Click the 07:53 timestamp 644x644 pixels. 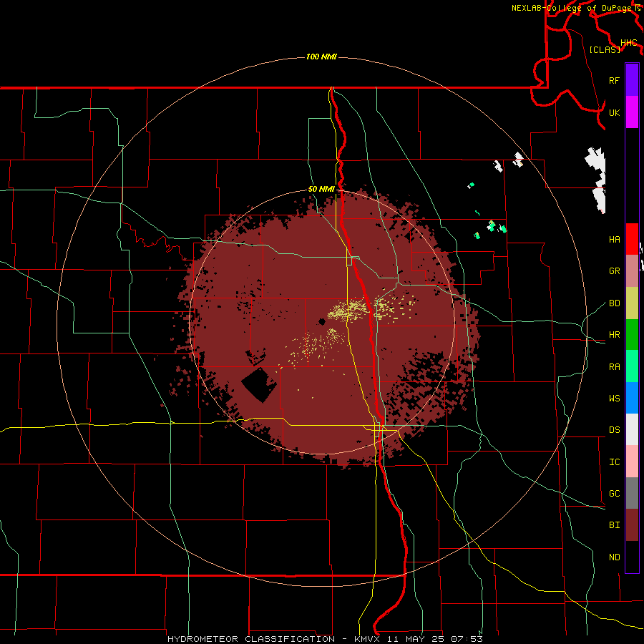[x=467, y=639]
